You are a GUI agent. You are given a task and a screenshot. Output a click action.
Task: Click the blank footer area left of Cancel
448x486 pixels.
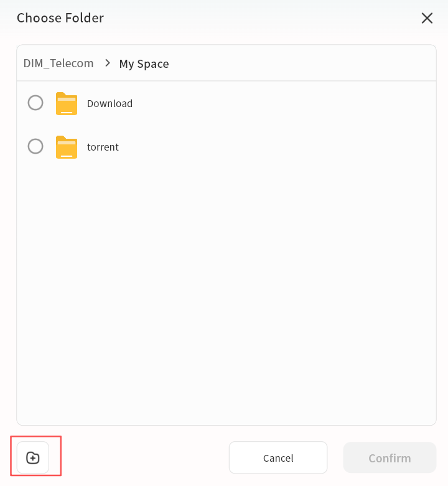pos(143,458)
